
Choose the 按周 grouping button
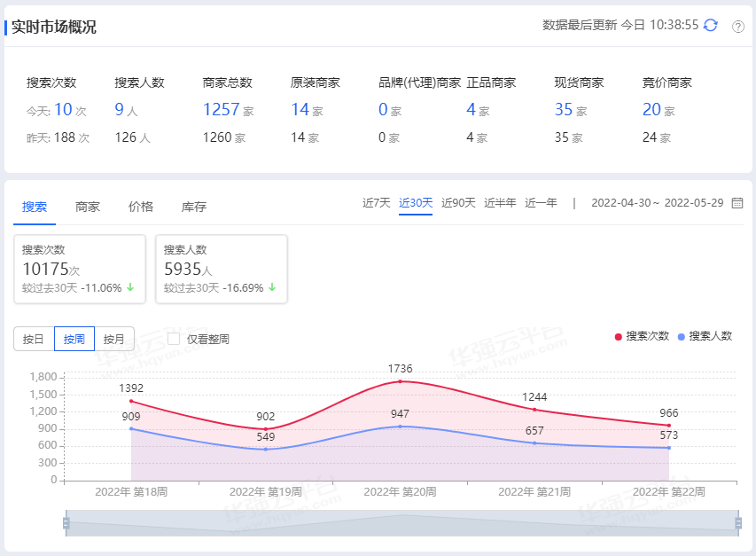[74, 339]
